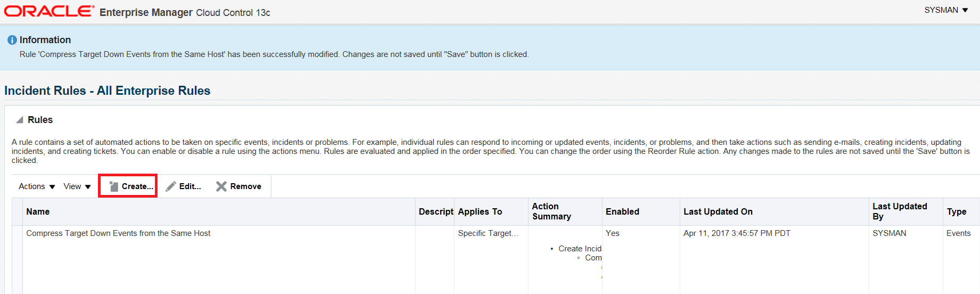Click the Enabled column header

pos(622,212)
